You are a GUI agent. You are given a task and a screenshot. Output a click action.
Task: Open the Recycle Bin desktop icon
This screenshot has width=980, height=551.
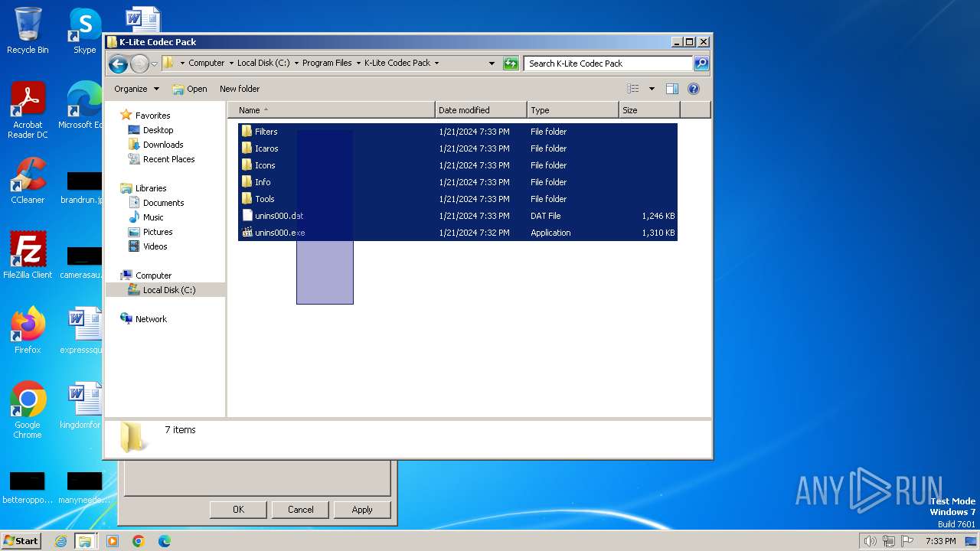pos(28,31)
